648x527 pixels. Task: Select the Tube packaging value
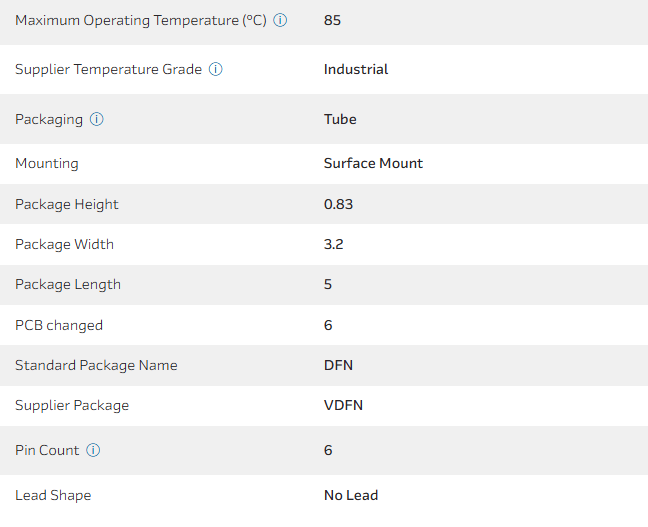340,119
